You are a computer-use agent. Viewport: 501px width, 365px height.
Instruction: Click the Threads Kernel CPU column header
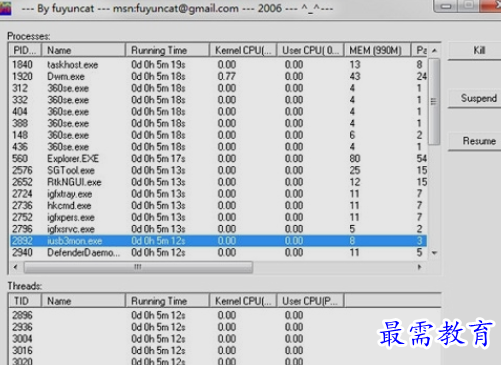tap(243, 301)
